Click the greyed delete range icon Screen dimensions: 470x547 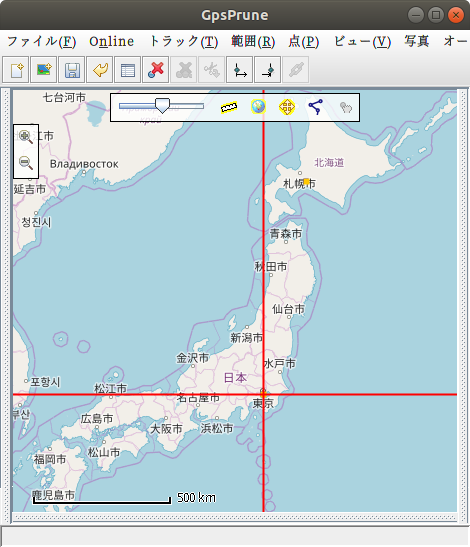coord(184,70)
